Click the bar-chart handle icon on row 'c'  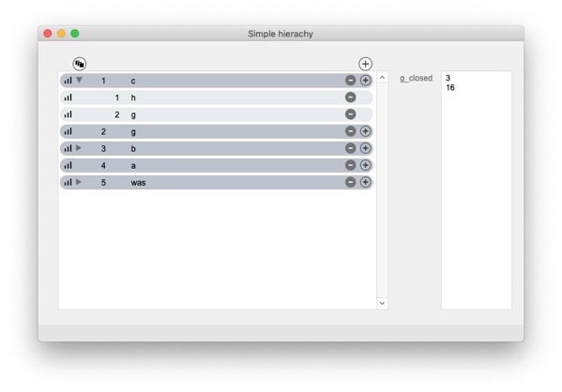click(x=68, y=81)
